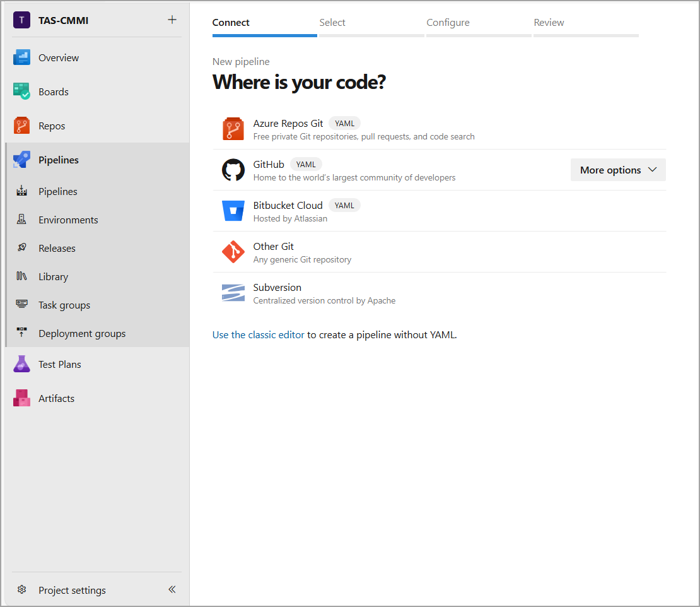Click the Library icon
The height and width of the screenshot is (607, 700).
pos(21,276)
